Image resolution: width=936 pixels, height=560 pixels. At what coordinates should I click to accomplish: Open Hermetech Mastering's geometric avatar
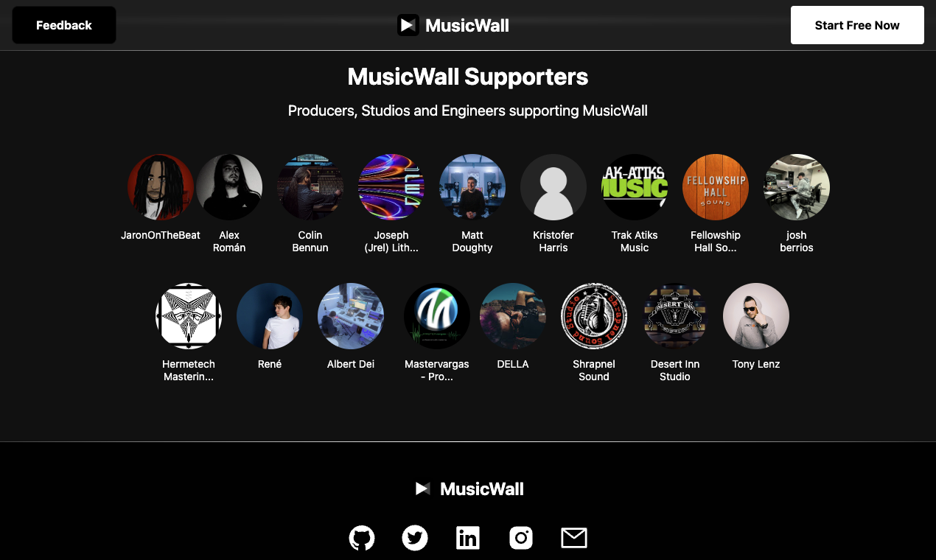189,316
